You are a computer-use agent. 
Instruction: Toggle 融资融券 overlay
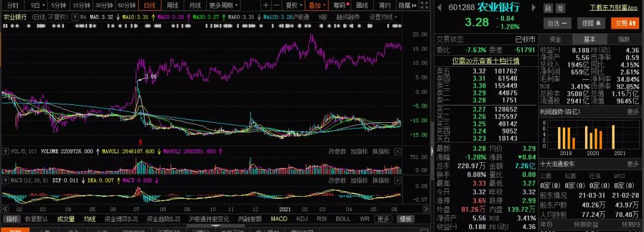pos(348,17)
